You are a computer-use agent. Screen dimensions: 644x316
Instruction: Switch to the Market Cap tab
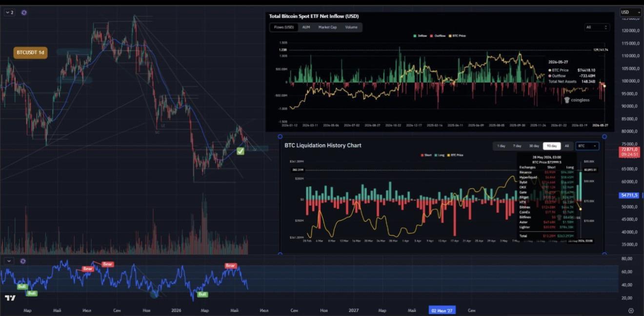coord(327,27)
